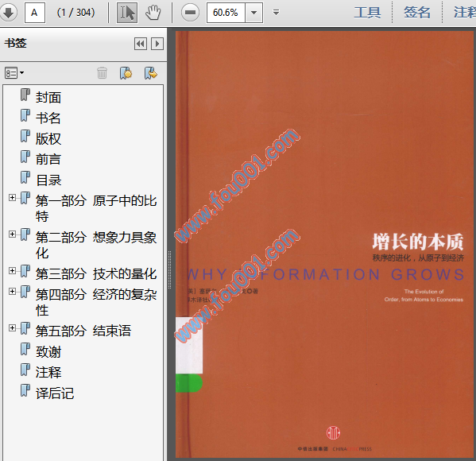The width and height of the screenshot is (476, 461).
Task: Click the 书名 bookmark ribbon icon
Action: [25, 115]
